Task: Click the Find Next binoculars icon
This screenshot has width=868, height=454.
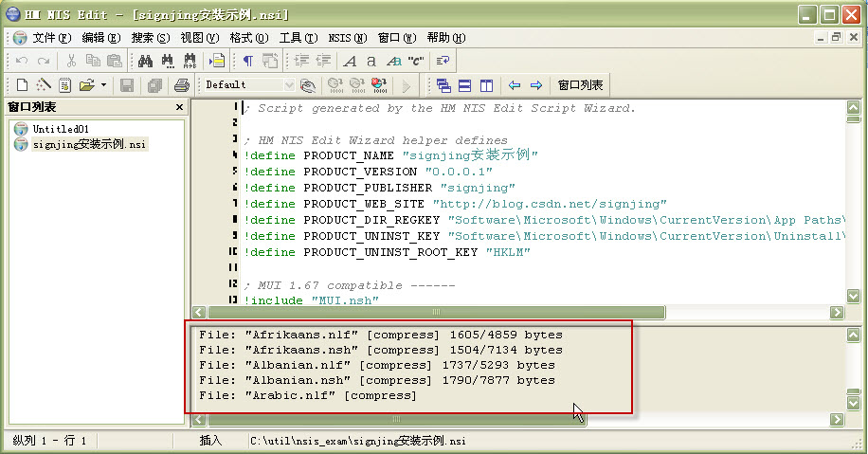Action: click(167, 61)
